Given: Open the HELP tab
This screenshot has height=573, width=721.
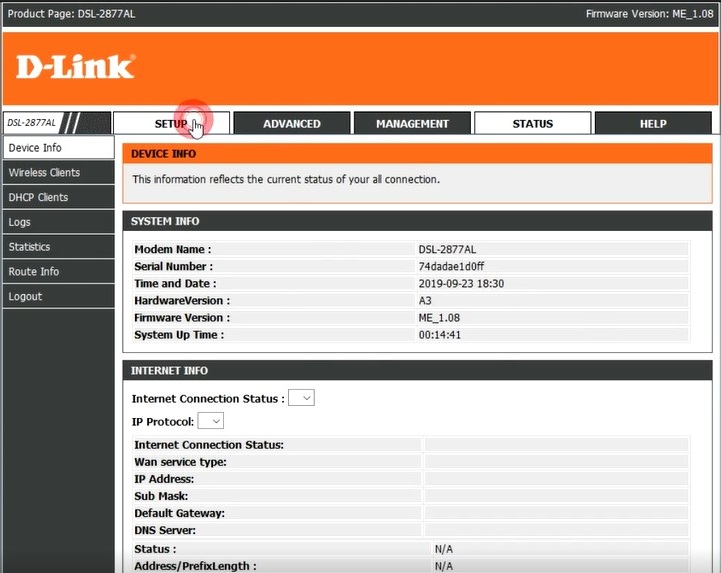Looking at the screenshot, I should click(653, 123).
